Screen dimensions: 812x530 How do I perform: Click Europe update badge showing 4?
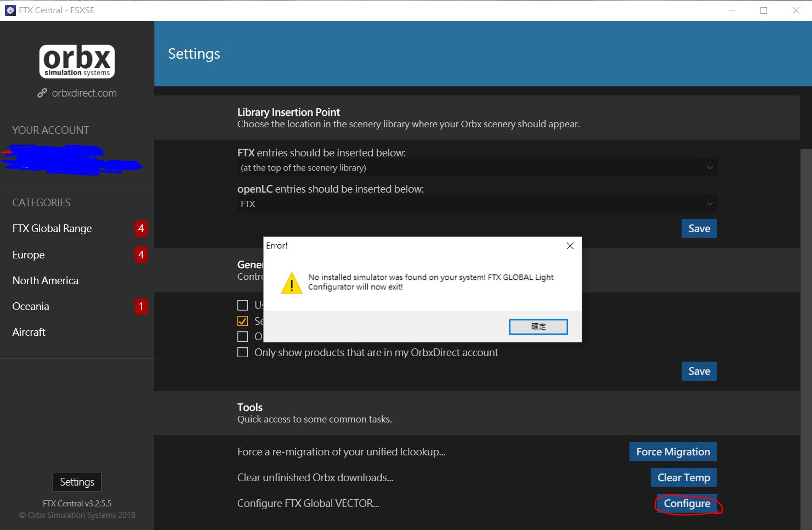(x=141, y=255)
